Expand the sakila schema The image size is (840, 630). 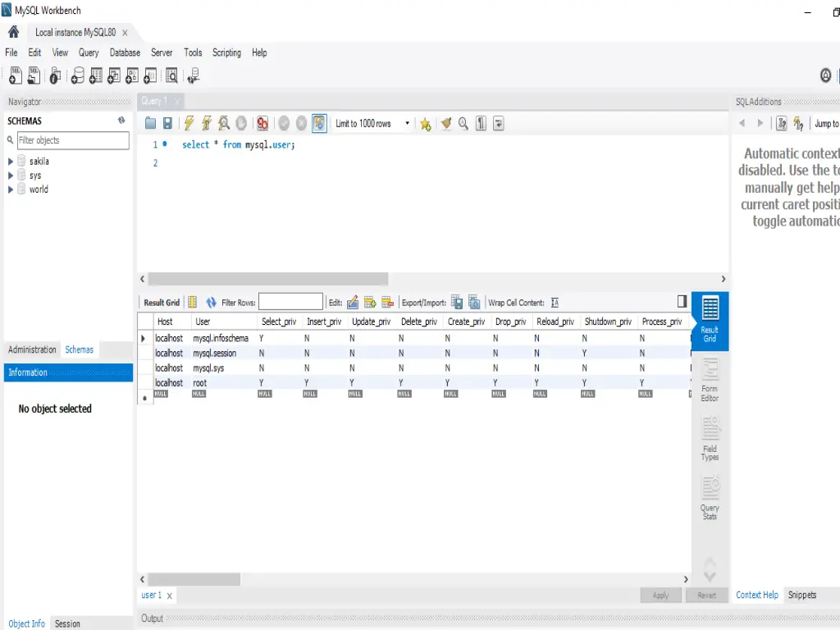point(10,162)
